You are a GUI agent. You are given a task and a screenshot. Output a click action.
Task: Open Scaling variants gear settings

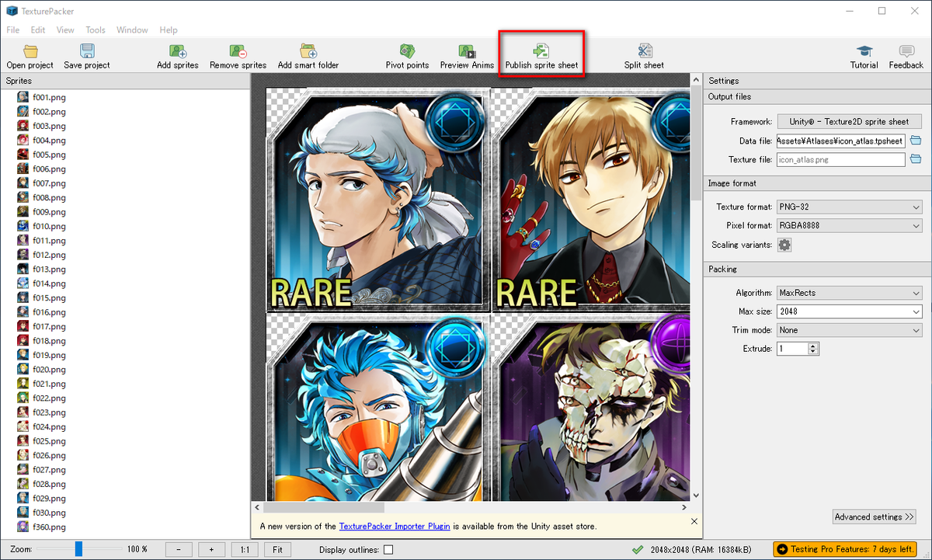pos(784,245)
